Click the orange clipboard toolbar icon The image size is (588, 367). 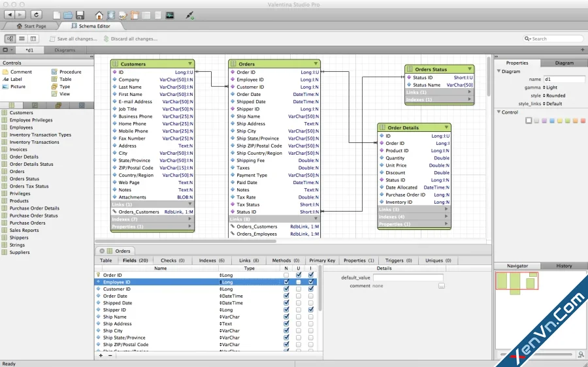coord(134,16)
